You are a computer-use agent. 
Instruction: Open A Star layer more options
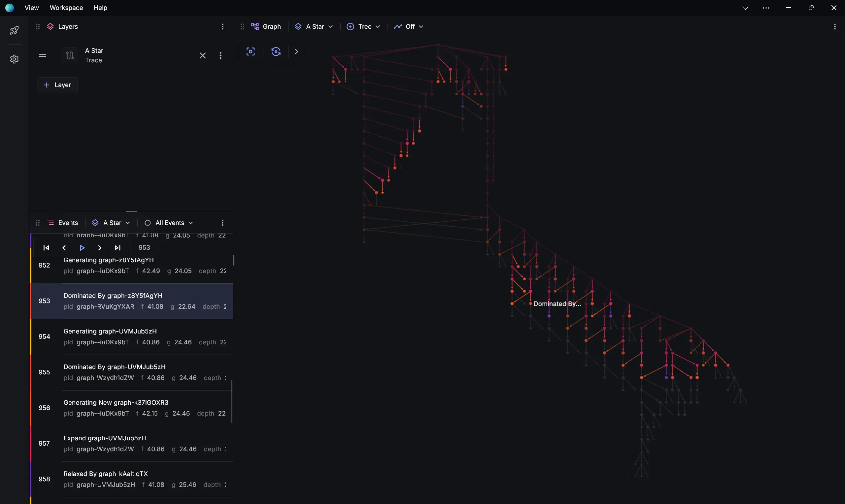220,55
